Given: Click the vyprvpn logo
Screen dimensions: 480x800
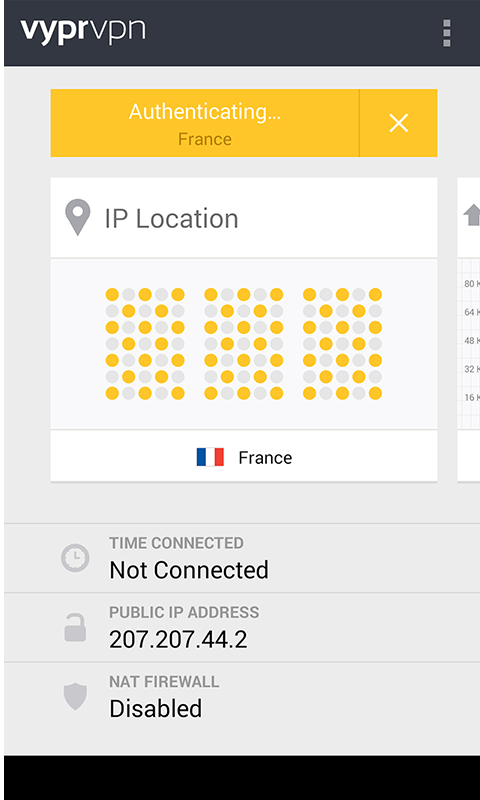Looking at the screenshot, I should click(83, 32).
